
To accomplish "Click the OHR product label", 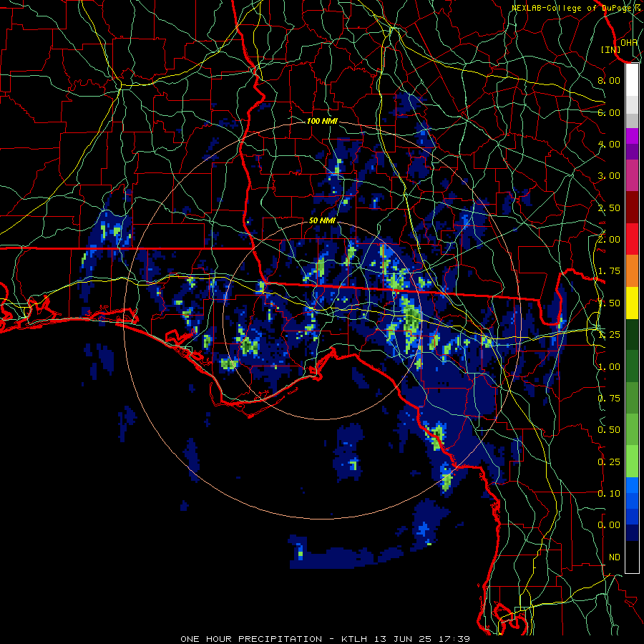I will 629,42.
